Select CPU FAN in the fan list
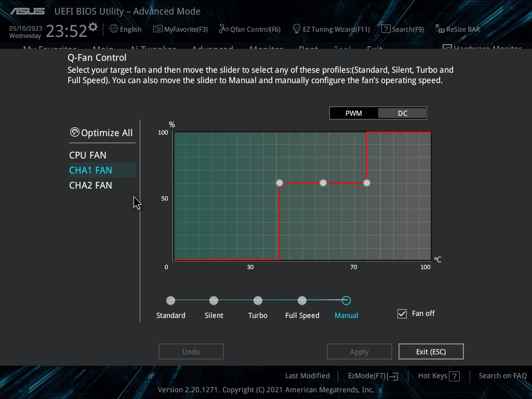 pos(102,155)
